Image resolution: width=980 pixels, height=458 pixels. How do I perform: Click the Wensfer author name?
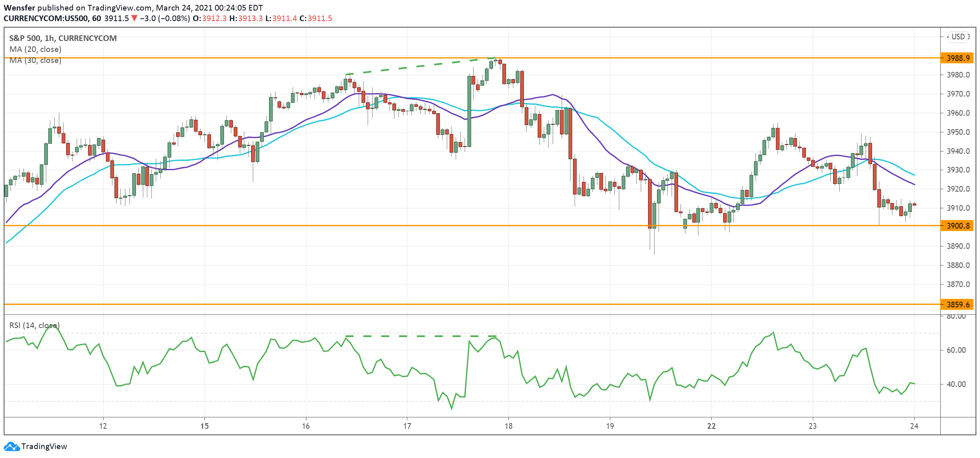(19, 8)
